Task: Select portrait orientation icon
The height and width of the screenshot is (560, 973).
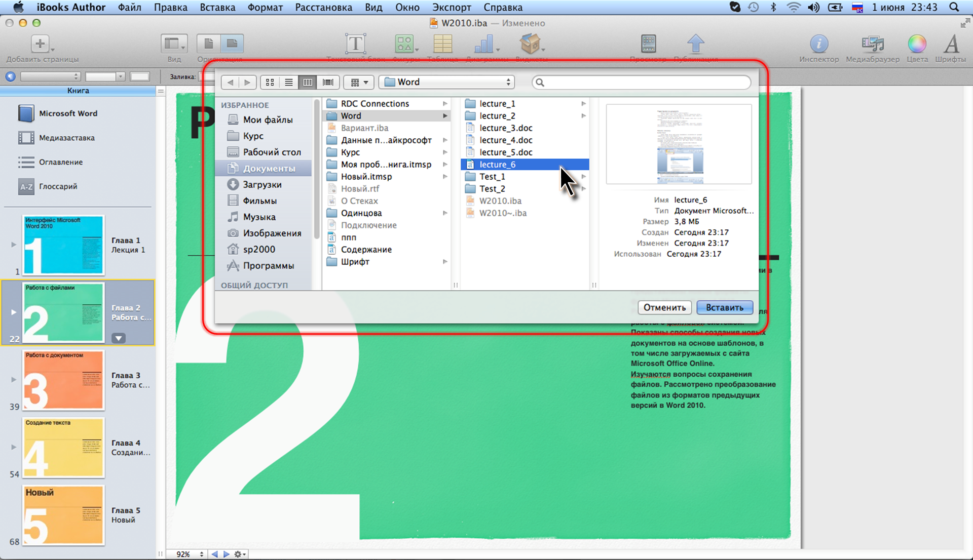Action: (x=208, y=44)
